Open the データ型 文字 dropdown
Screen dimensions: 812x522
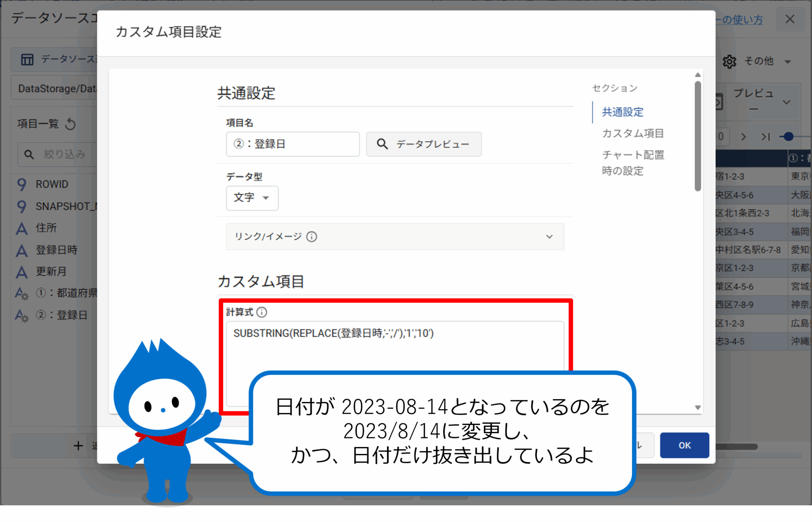click(252, 198)
